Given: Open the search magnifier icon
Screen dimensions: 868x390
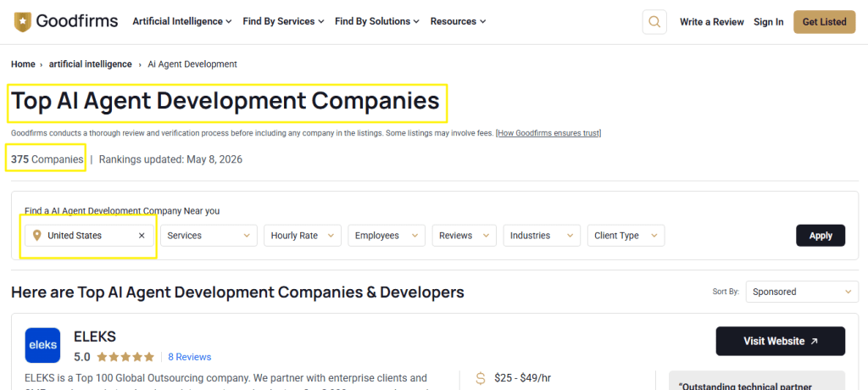Looking at the screenshot, I should [654, 22].
